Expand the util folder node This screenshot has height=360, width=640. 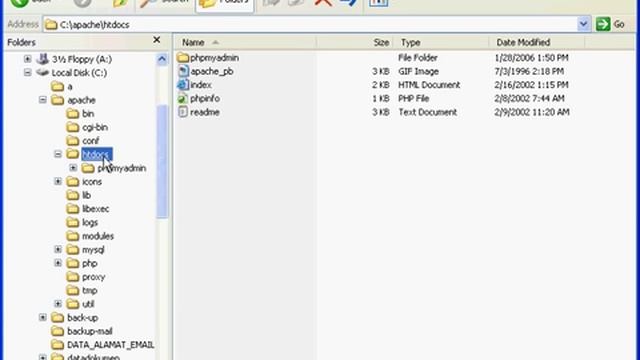click(x=58, y=304)
